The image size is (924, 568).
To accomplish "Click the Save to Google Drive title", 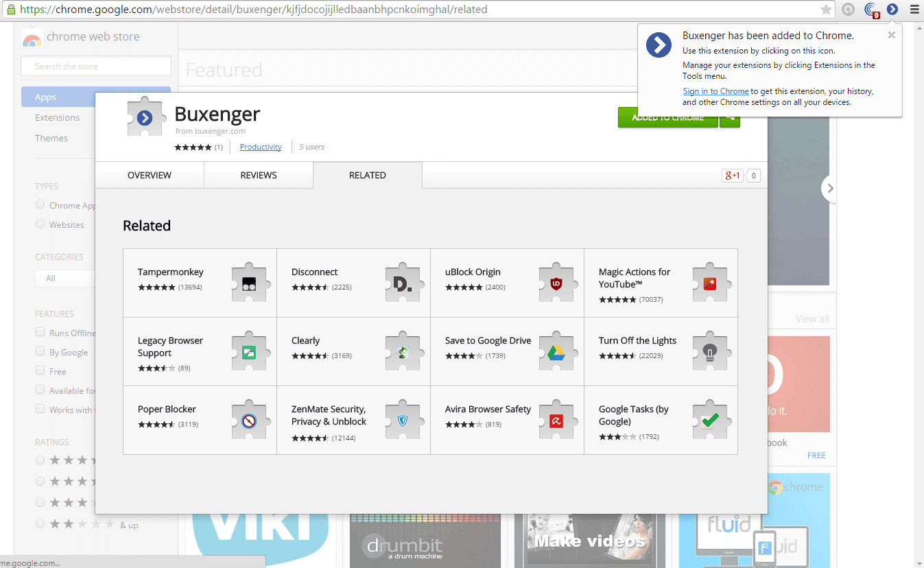I will (x=488, y=340).
